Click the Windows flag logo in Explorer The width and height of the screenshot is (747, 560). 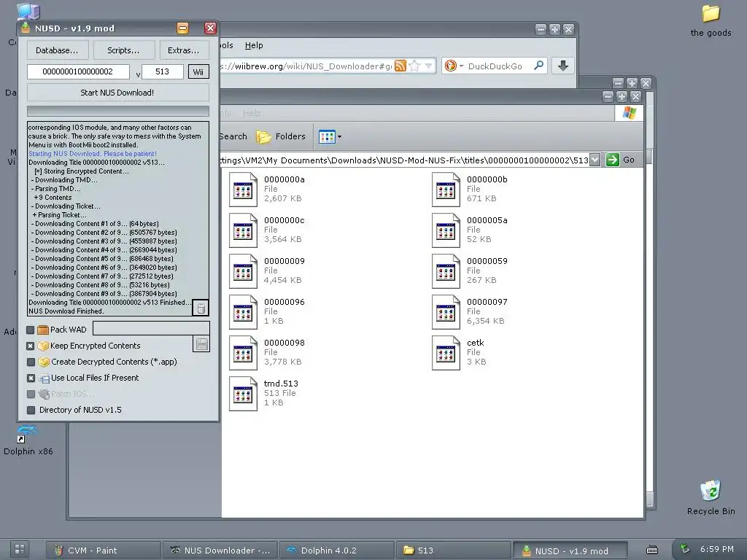(x=629, y=113)
